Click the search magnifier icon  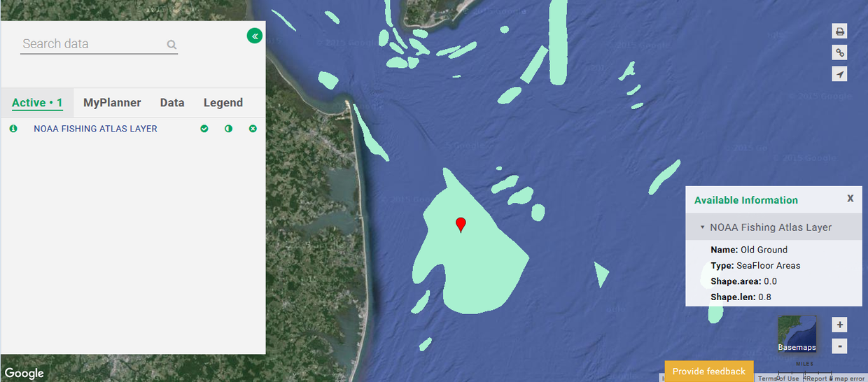(x=171, y=45)
